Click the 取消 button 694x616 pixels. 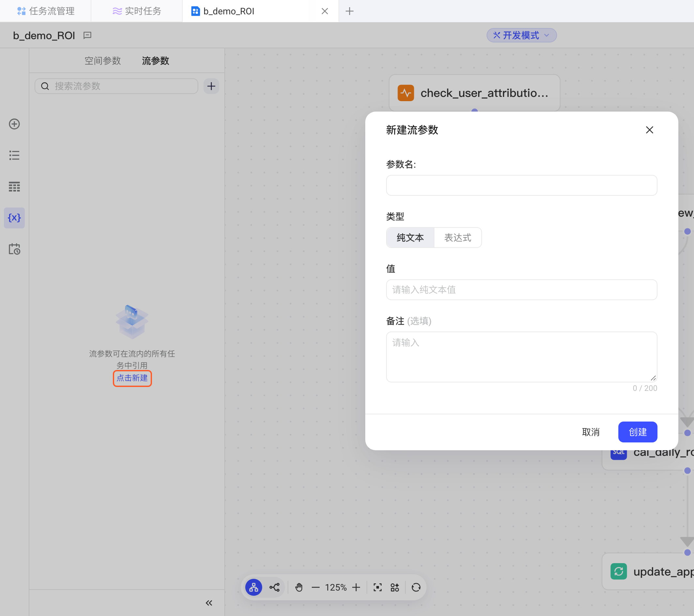pos(591,432)
